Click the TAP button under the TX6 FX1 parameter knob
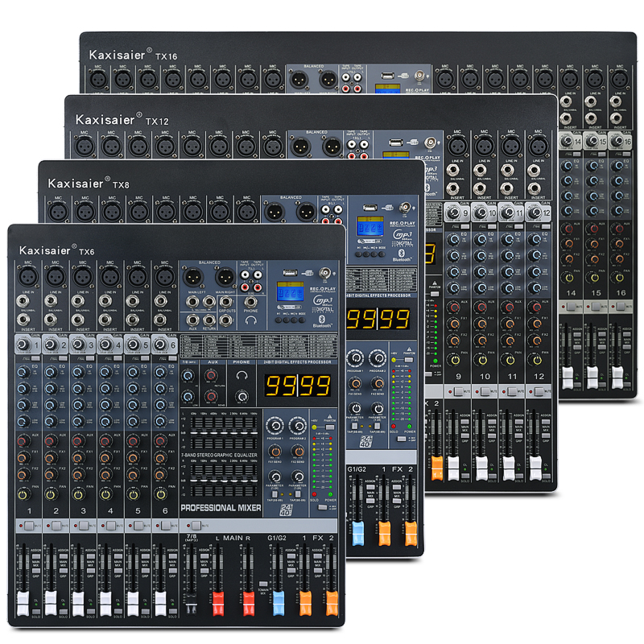This screenshot has height=644, width=644. [275, 494]
